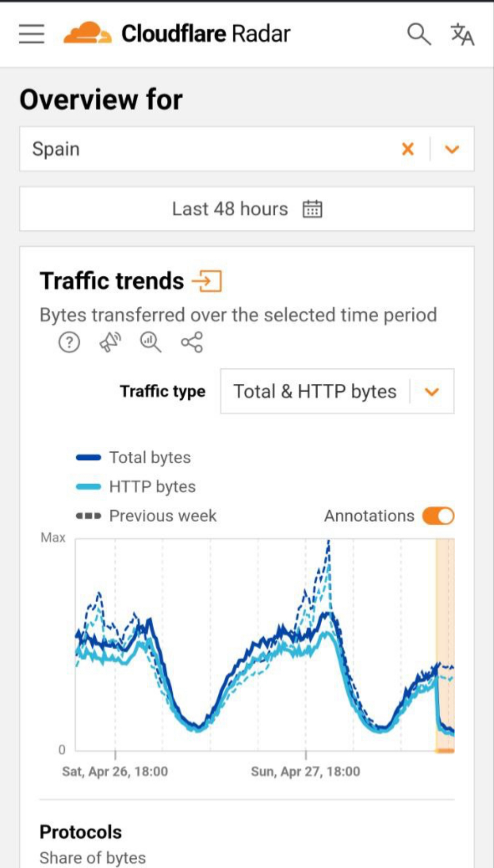Screen dimensions: 494x868
Task: Click the megaphone notification icon
Action: click(110, 342)
